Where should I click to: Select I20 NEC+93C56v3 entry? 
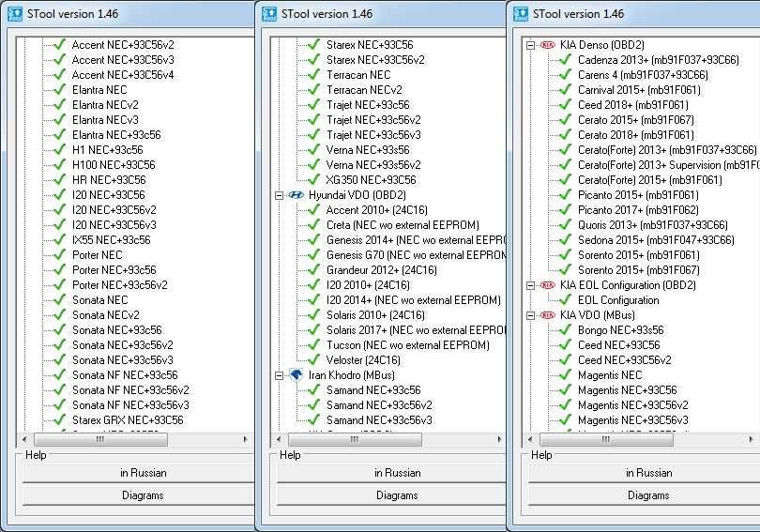114,225
